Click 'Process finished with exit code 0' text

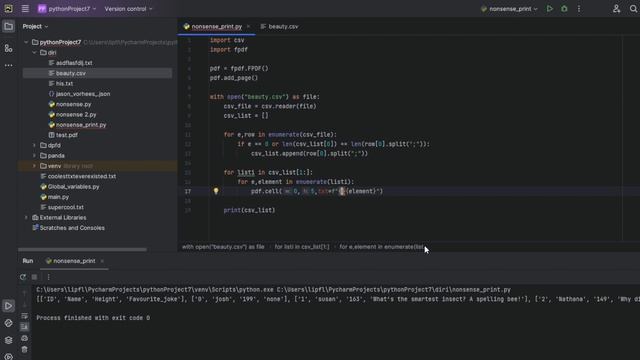[93, 318]
